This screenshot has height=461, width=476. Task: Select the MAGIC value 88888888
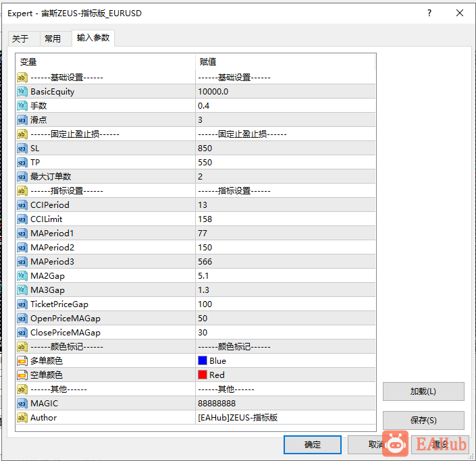coord(217,404)
